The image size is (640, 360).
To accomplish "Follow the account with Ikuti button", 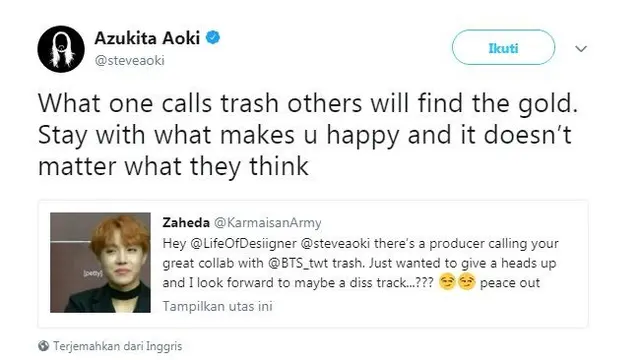I will point(503,47).
